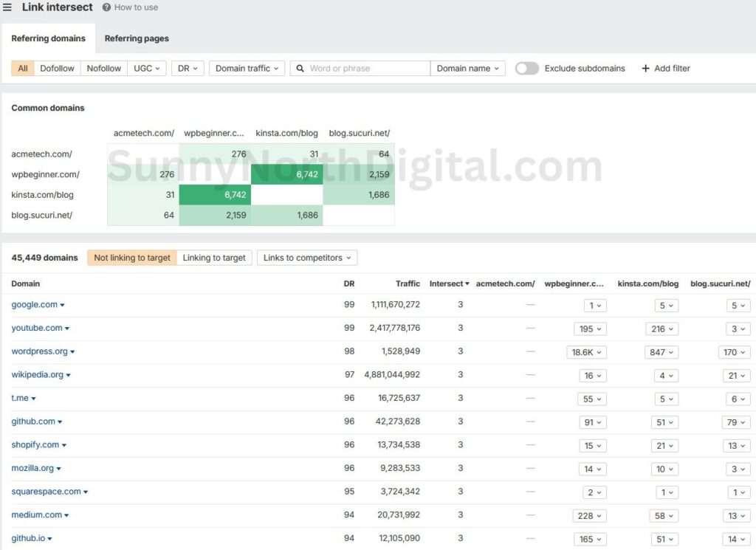
Task: Select the Referring domains tab
Action: pos(49,38)
